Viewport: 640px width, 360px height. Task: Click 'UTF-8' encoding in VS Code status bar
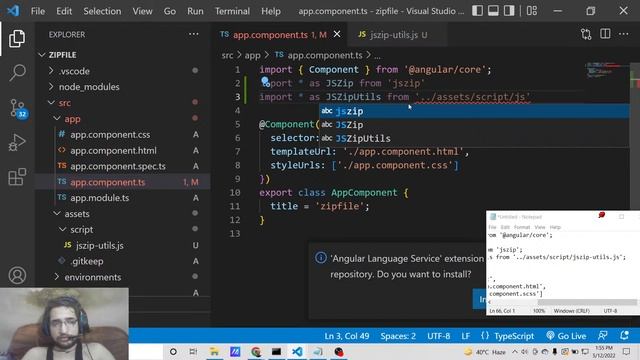click(439, 336)
